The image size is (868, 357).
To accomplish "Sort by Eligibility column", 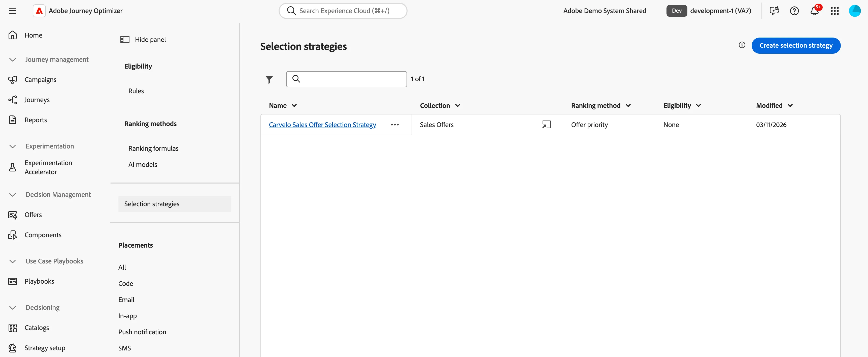I will (682, 106).
